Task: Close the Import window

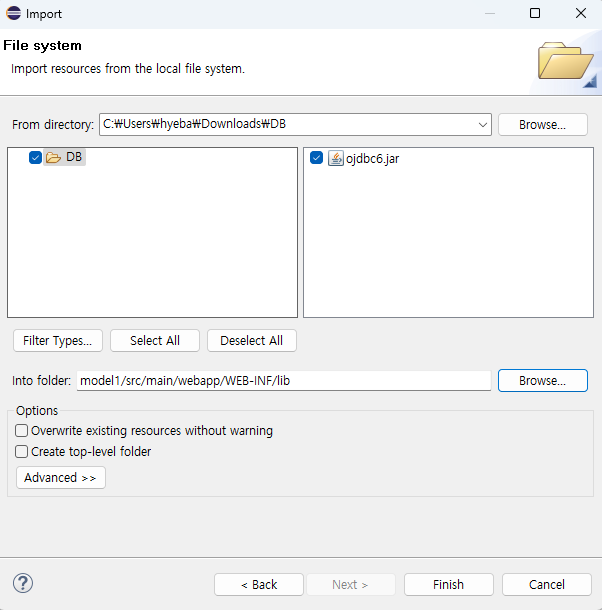Action: [581, 13]
